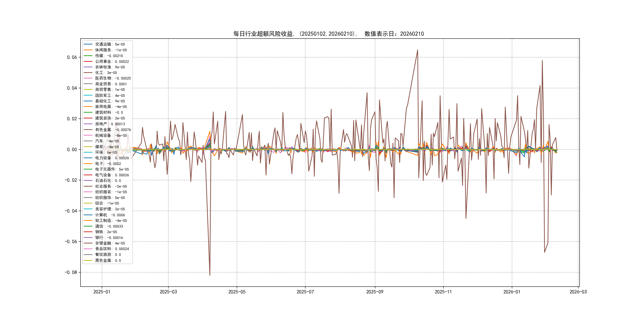Click the 有色金属 legend entry label
The width and height of the screenshot is (644, 322).
113,130
